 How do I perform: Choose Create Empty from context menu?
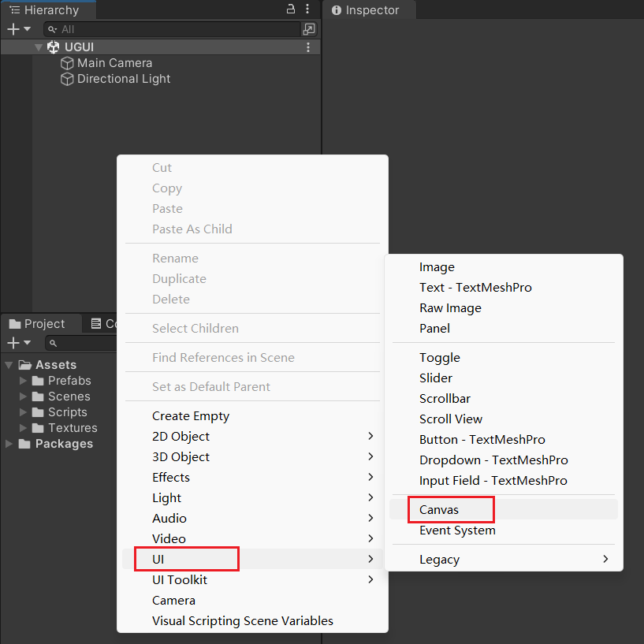point(252,415)
